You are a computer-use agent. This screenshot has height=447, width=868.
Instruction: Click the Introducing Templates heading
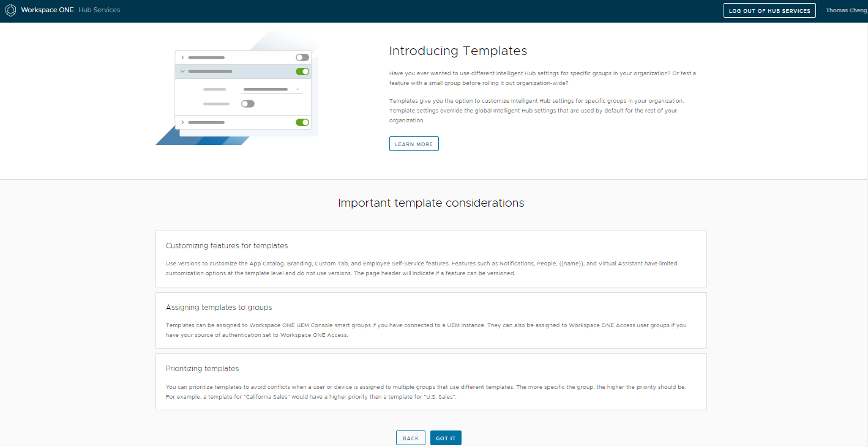click(x=458, y=51)
